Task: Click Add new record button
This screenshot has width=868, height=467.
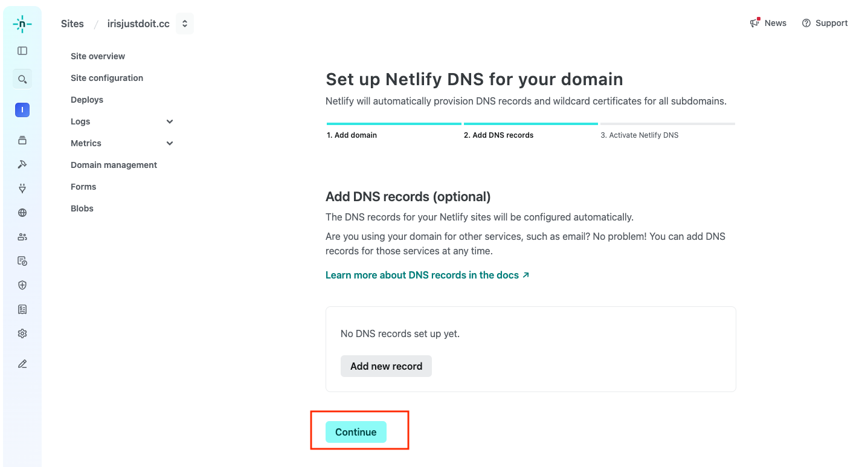Action: pyautogui.click(x=386, y=366)
